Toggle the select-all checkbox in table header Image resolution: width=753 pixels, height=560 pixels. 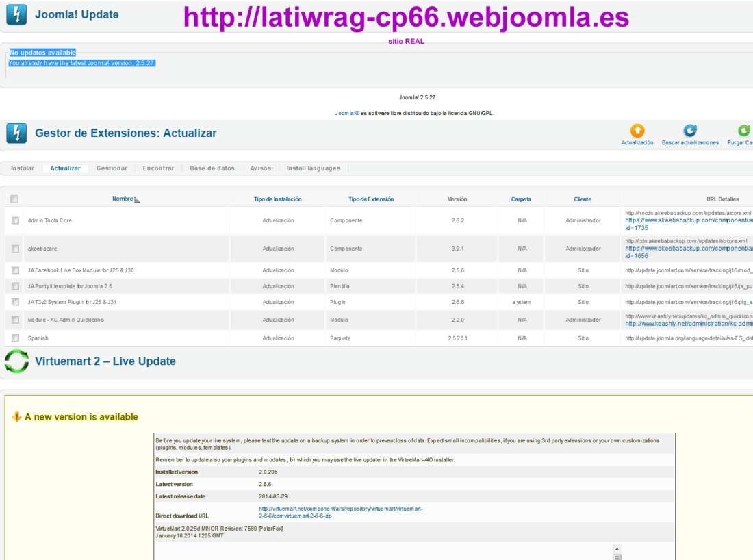pyautogui.click(x=14, y=199)
